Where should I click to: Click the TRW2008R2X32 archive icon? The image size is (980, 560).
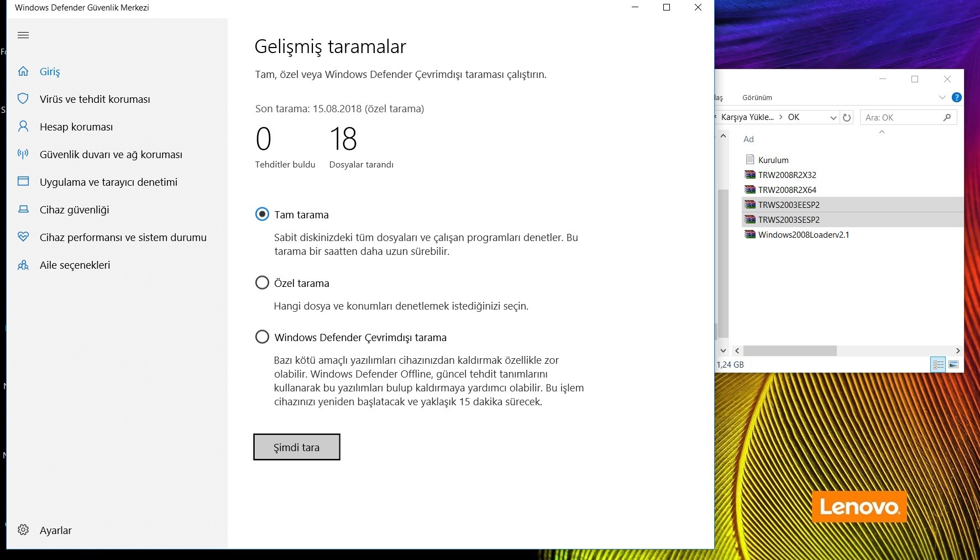click(x=750, y=175)
